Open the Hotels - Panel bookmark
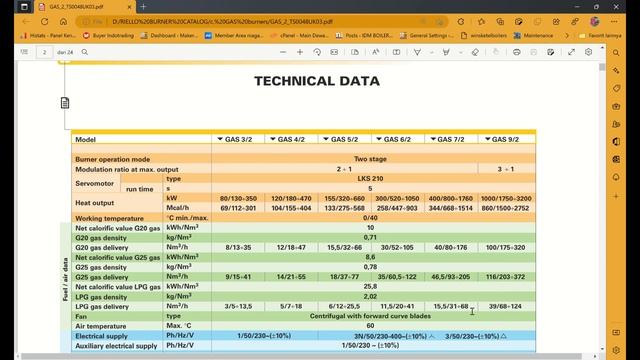The image size is (640, 360). tap(48, 36)
